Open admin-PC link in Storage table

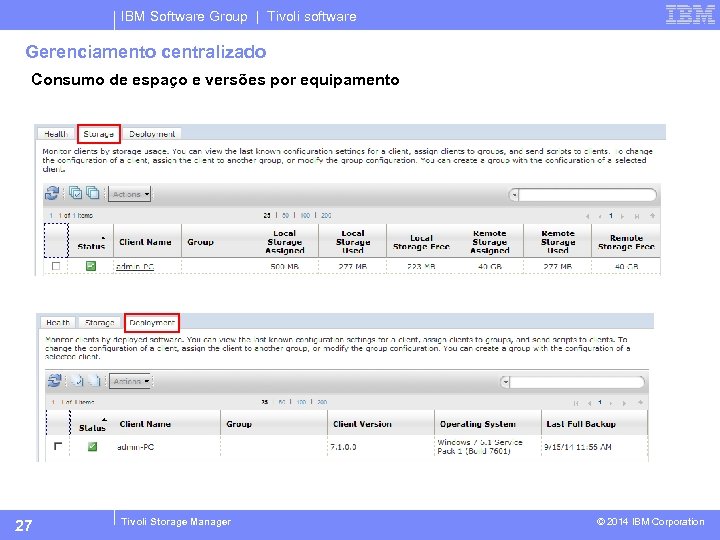click(x=135, y=266)
